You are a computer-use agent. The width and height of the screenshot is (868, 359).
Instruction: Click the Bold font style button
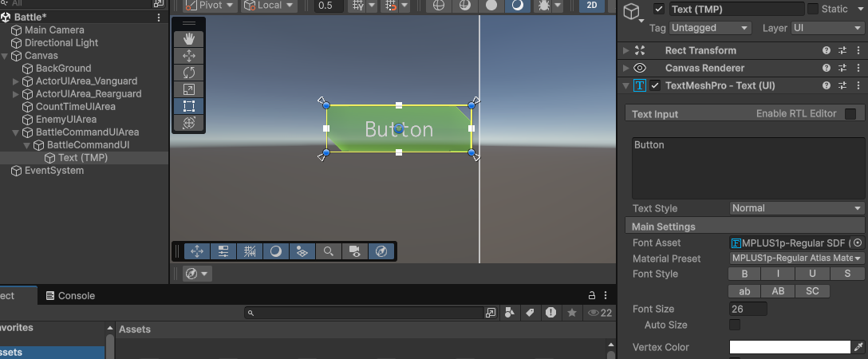744,274
